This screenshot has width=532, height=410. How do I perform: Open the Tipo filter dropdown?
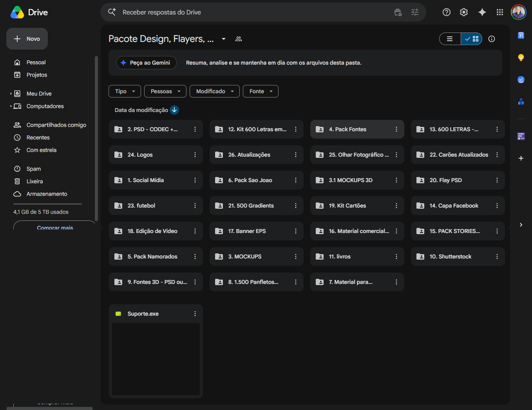pyautogui.click(x=125, y=91)
